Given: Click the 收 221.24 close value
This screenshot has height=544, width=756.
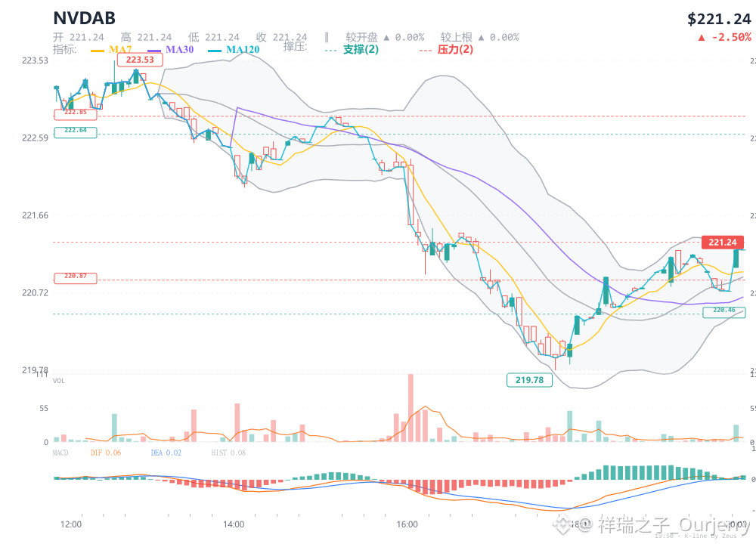Looking at the screenshot, I should click(281, 37).
